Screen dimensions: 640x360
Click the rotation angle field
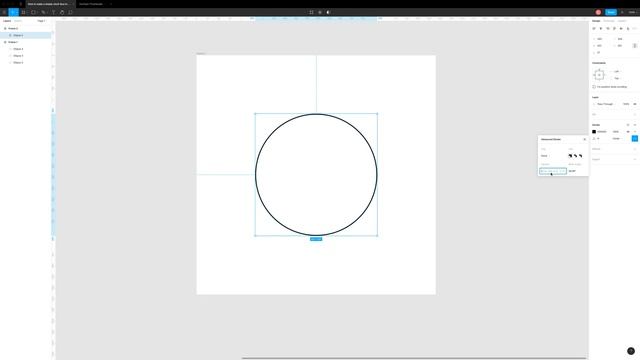tap(600, 53)
